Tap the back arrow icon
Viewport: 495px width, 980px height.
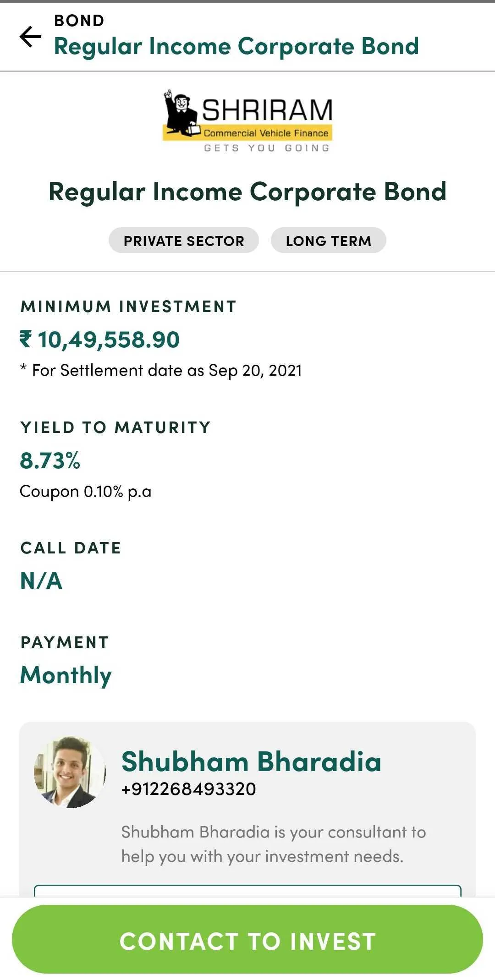point(30,37)
